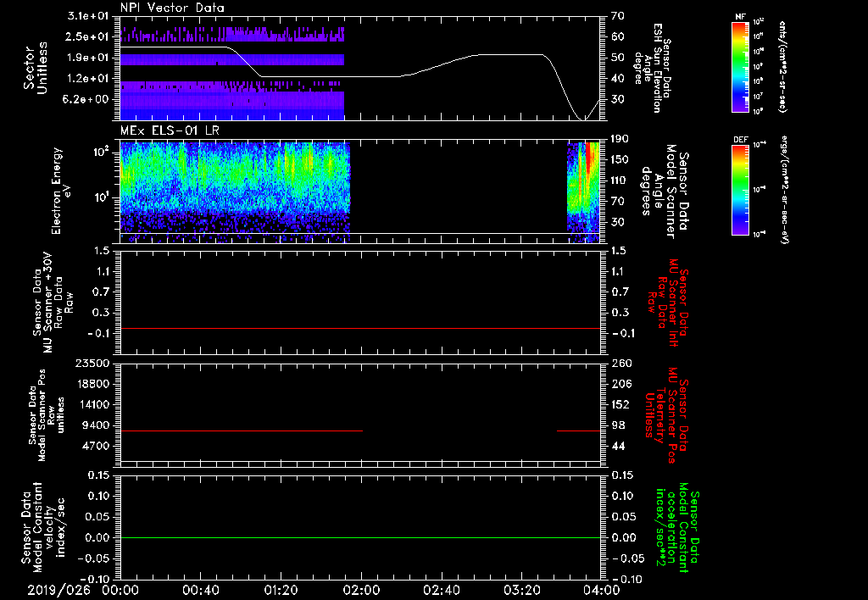
Task: Click the 18800 scanner position tick label
Action: 92,384
